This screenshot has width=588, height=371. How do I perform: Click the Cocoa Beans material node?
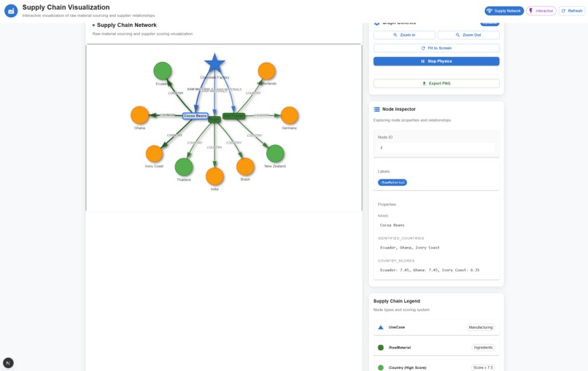[x=195, y=116]
